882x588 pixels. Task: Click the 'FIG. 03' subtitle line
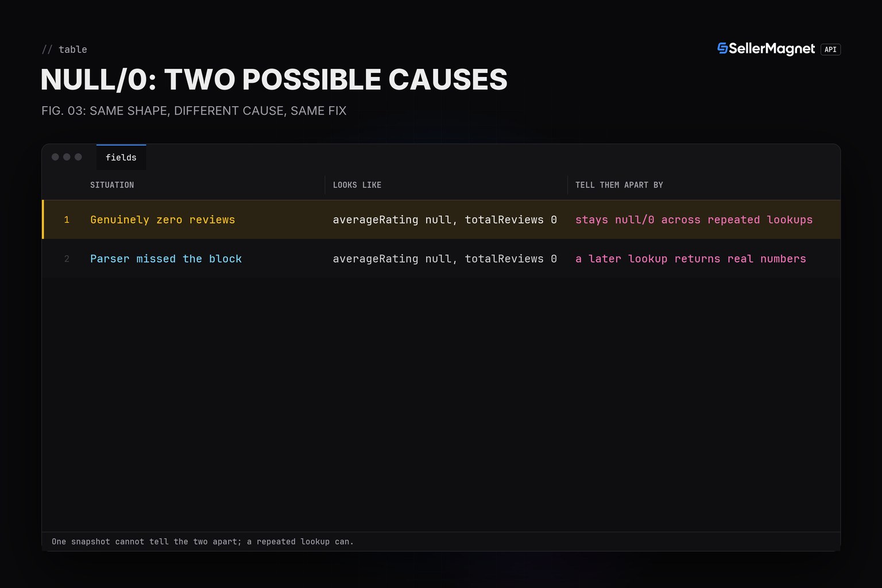tap(194, 111)
